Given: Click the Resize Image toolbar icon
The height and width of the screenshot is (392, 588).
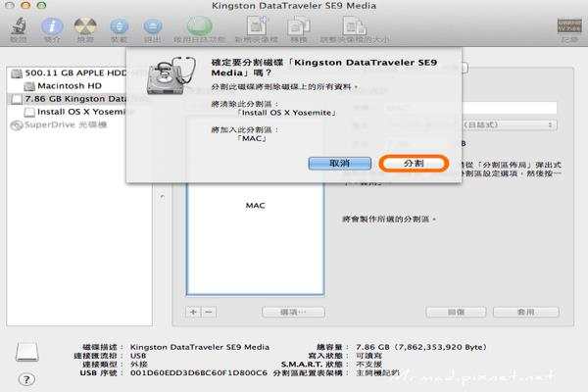Looking at the screenshot, I should pyautogui.click(x=354, y=26).
